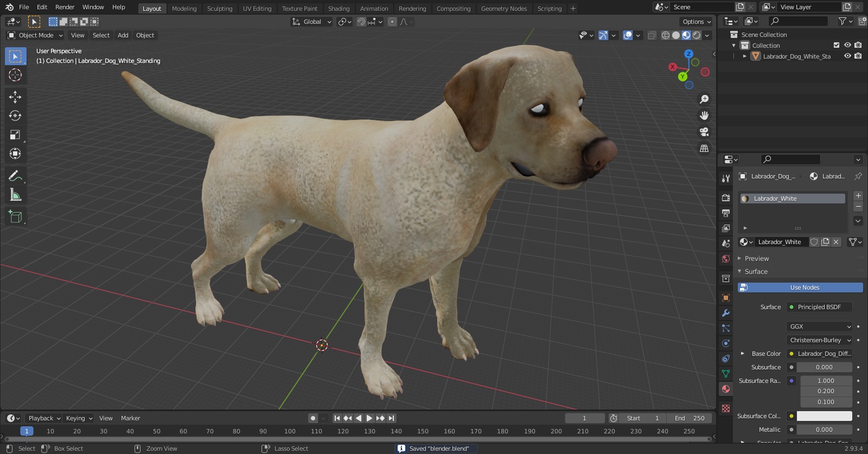
Task: Open the File menu
Action: tap(24, 7)
